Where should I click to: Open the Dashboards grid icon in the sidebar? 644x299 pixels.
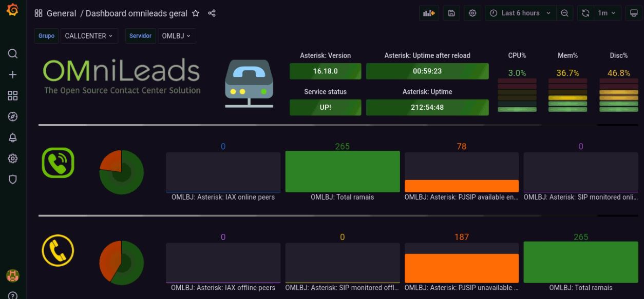(13, 96)
